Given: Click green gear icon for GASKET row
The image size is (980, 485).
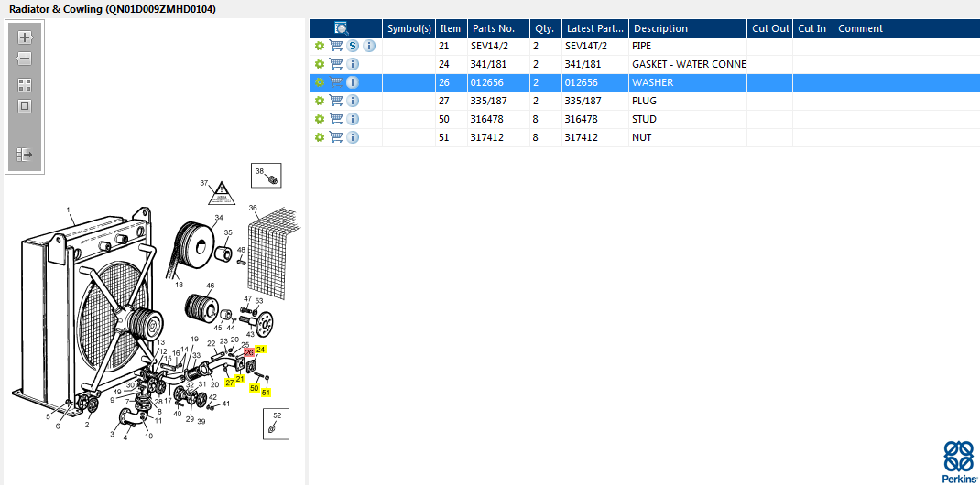Looking at the screenshot, I should pos(320,64).
